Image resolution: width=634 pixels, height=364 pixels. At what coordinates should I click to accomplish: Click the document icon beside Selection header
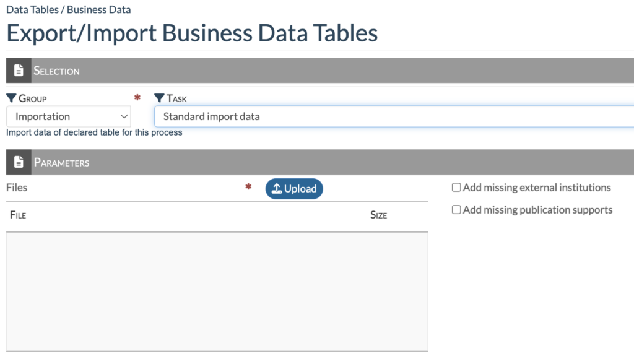[x=19, y=71]
